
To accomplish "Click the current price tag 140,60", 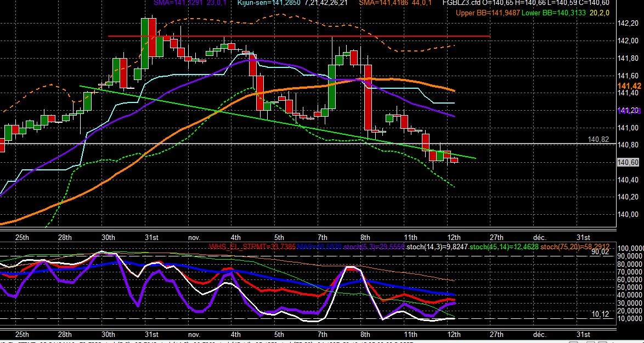I will pyautogui.click(x=628, y=163).
